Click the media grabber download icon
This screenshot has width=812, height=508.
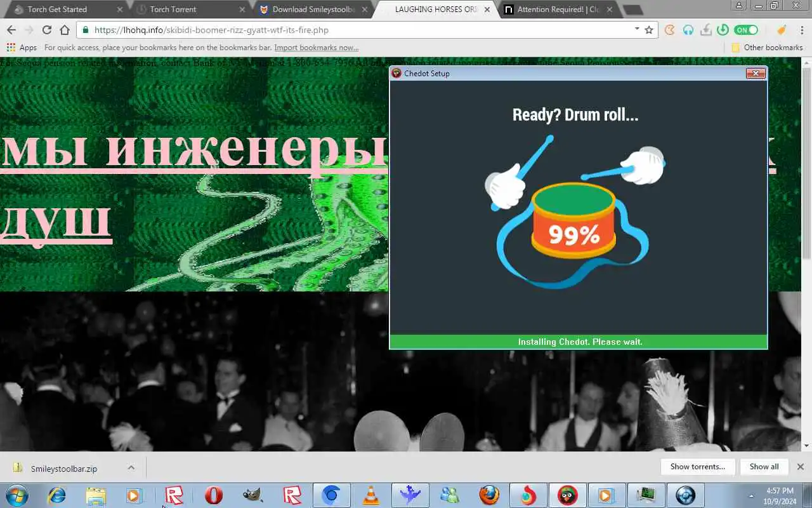(x=705, y=30)
